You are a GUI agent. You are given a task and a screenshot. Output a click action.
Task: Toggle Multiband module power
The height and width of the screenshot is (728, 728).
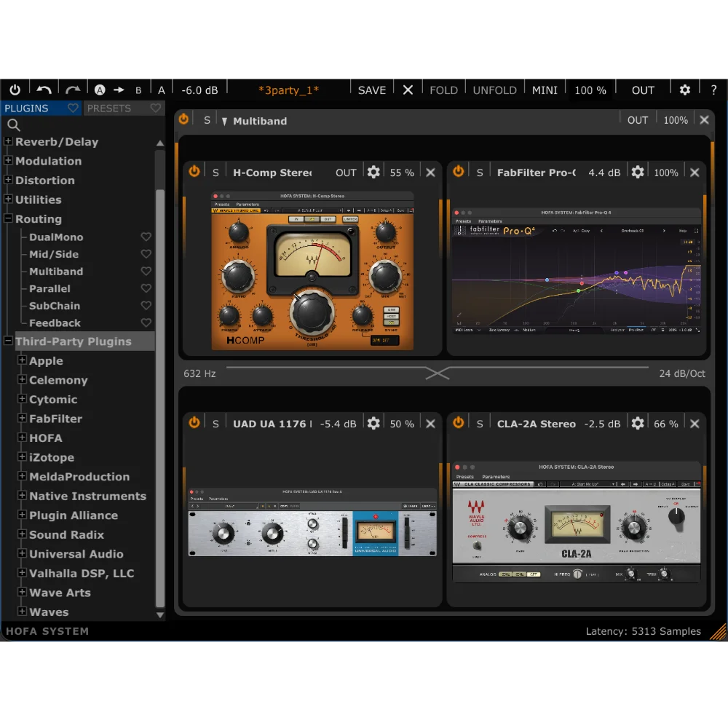coord(184,119)
